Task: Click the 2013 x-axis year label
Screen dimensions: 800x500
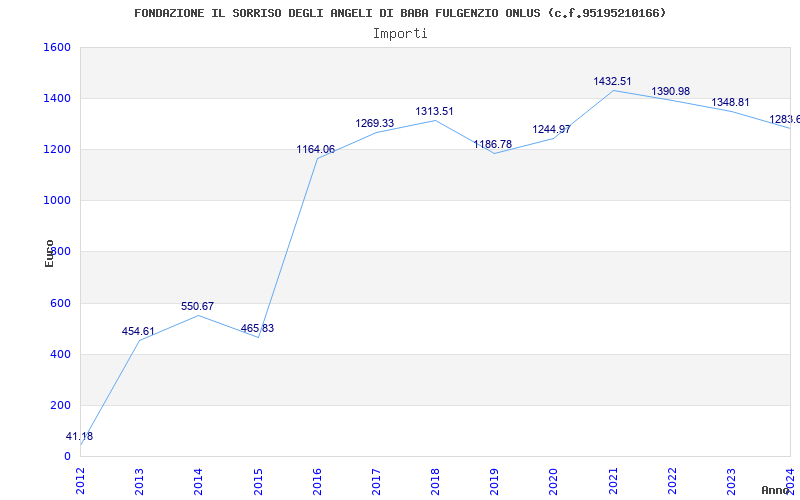Action: pos(139,482)
